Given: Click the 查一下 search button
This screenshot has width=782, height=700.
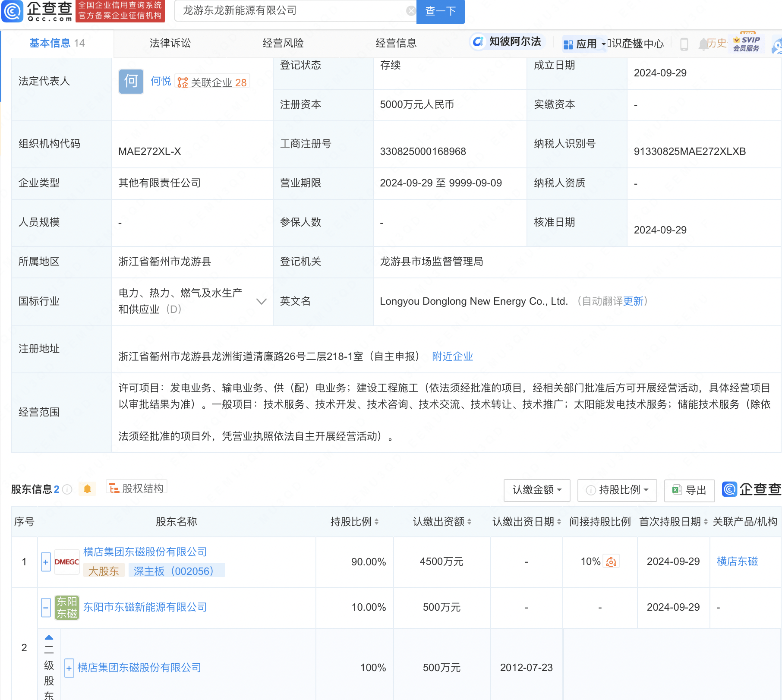Looking at the screenshot, I should click(440, 11).
